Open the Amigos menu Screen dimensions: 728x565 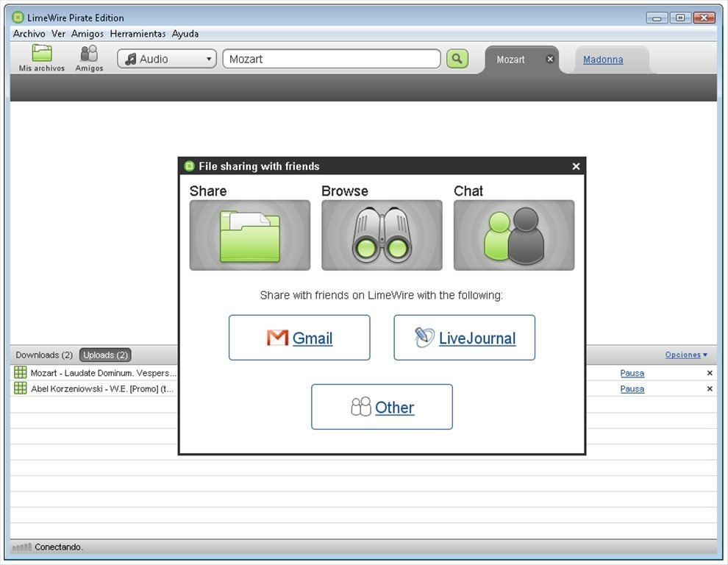coord(88,33)
